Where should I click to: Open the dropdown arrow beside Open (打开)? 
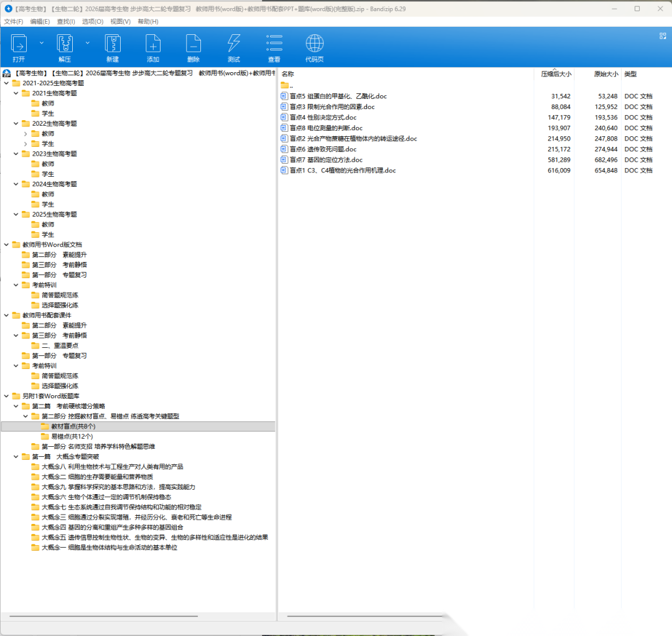[42, 43]
